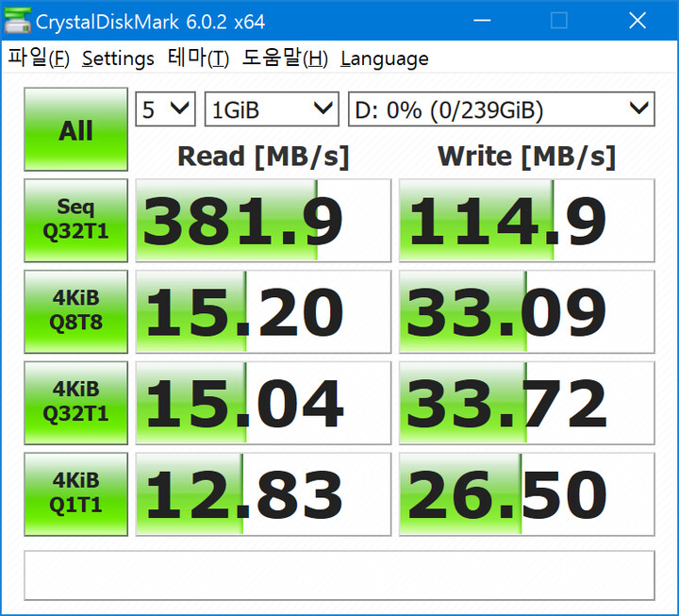
Task: Open the D: drive selection dropdown
Action: coord(502,109)
